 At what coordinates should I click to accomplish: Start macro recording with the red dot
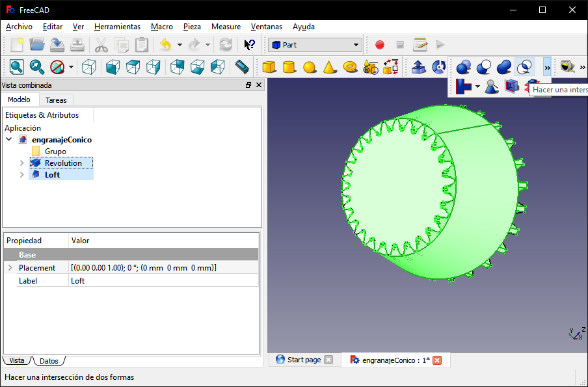point(380,45)
